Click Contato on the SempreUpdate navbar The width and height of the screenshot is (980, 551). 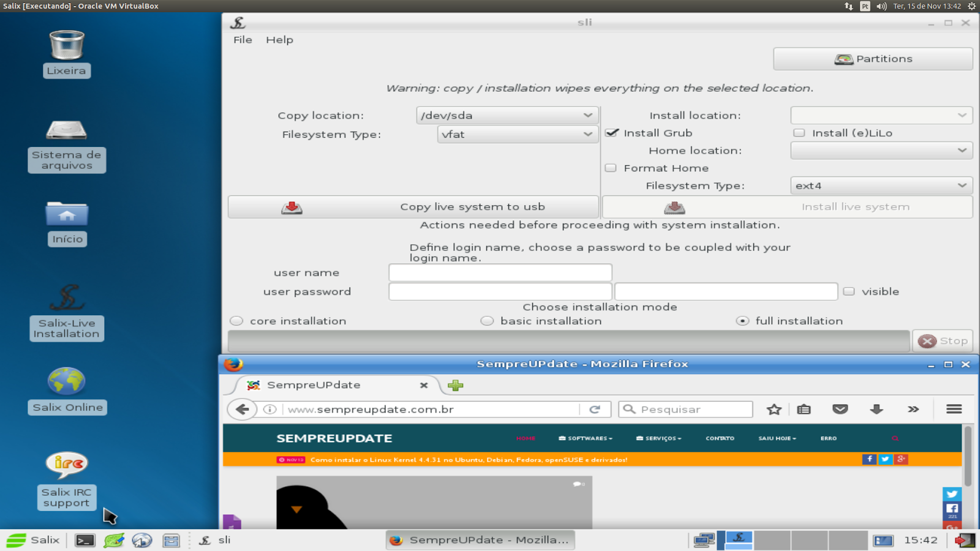point(720,438)
